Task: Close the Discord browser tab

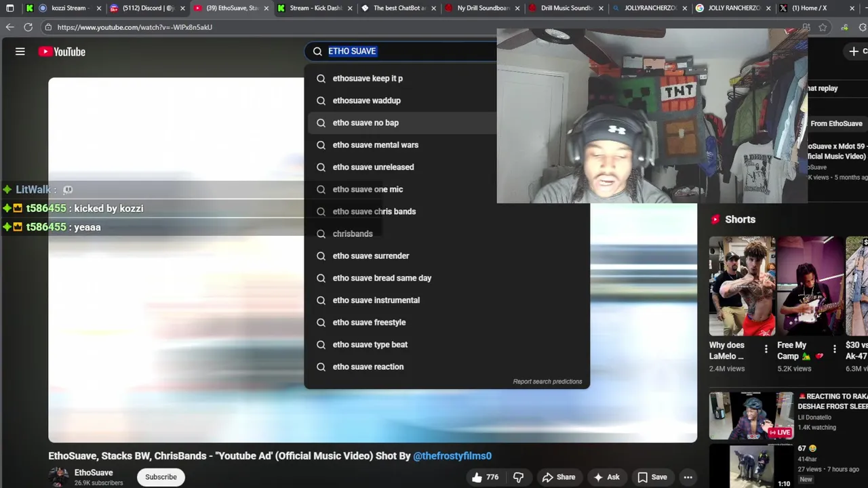Action: tap(182, 8)
